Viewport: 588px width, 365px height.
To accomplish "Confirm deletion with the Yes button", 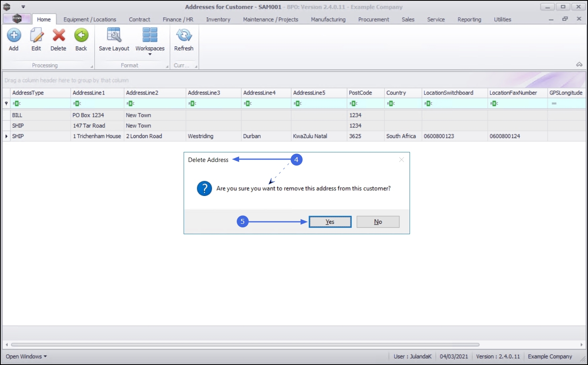I will click(x=330, y=222).
